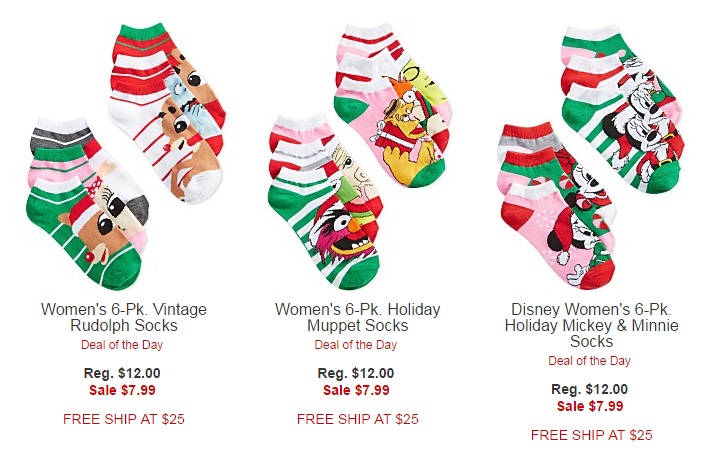
Task: Click Sale $7.99 price for Mickey & Minnie Socks
Action: click(590, 406)
